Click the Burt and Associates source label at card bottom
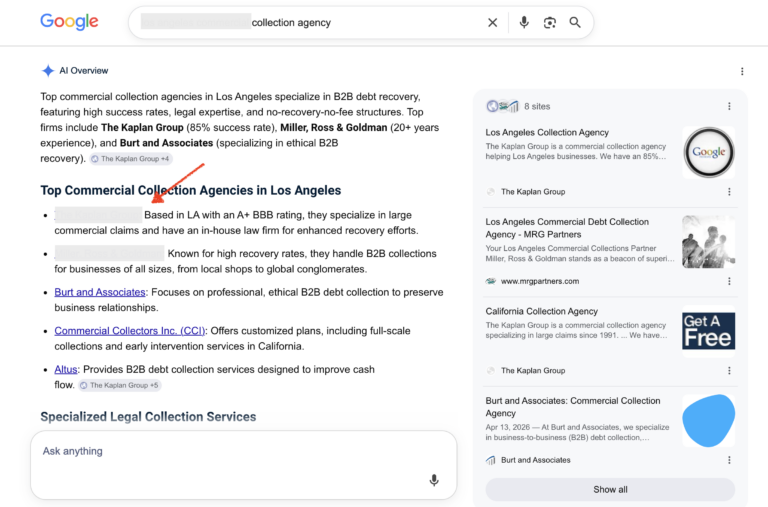Viewport: 768px width, 507px height. pos(535,460)
